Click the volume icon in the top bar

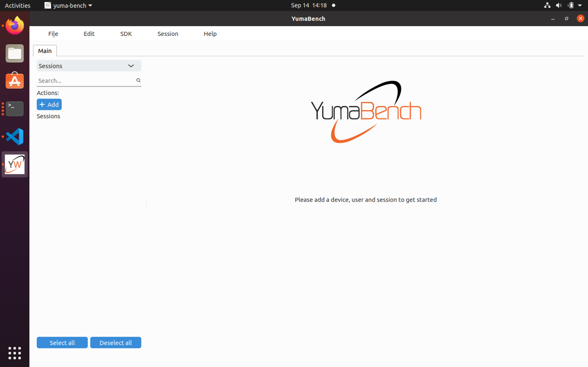[559, 5]
